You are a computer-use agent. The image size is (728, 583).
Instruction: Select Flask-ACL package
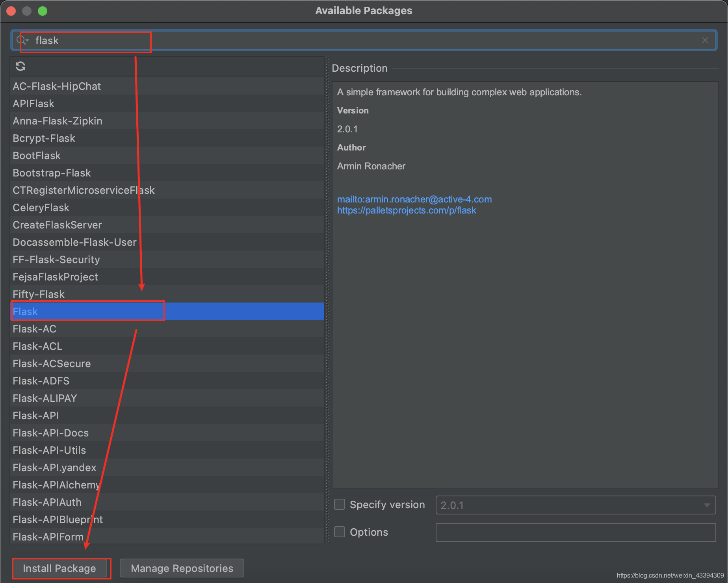tap(167, 346)
